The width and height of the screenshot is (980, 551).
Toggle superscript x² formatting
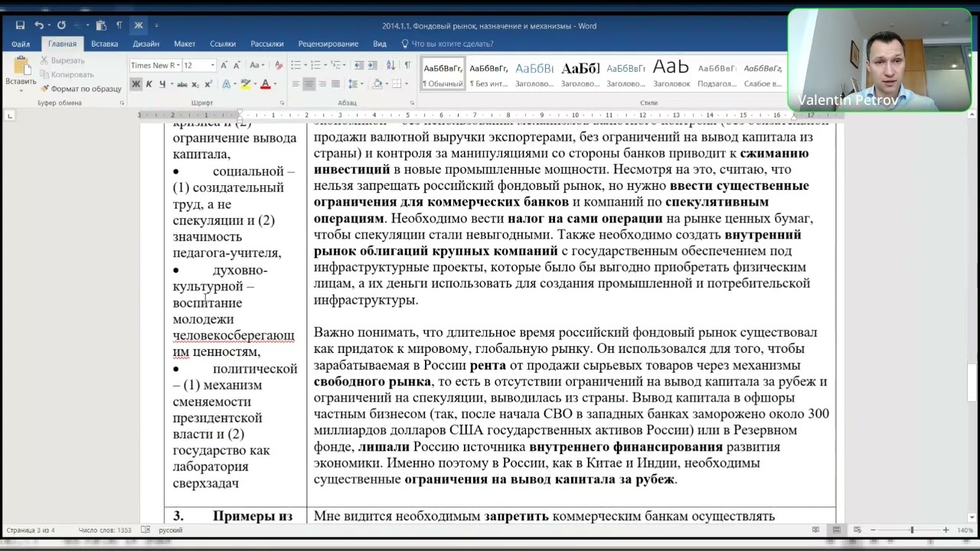click(x=208, y=84)
